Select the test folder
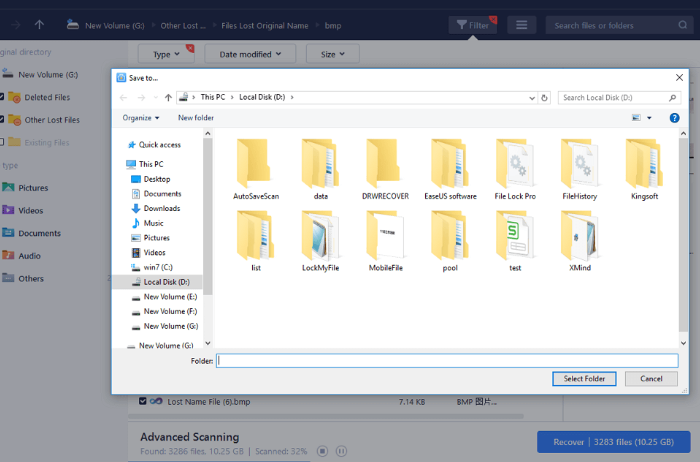The width and height of the screenshot is (700, 462). point(515,241)
